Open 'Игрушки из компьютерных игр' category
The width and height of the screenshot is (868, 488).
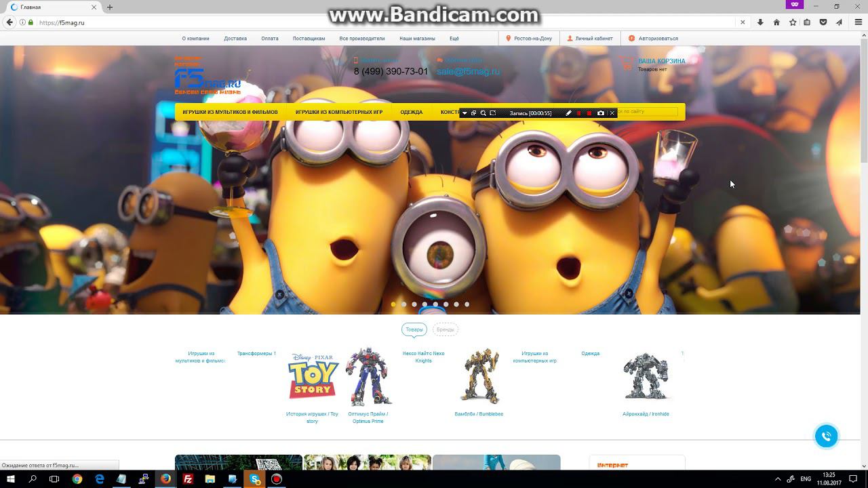[x=339, y=112]
